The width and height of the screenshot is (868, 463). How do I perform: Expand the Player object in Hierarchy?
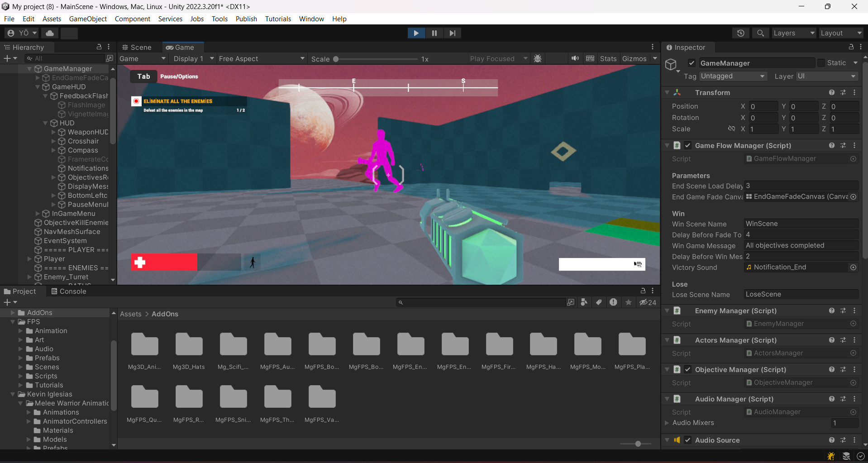point(29,259)
